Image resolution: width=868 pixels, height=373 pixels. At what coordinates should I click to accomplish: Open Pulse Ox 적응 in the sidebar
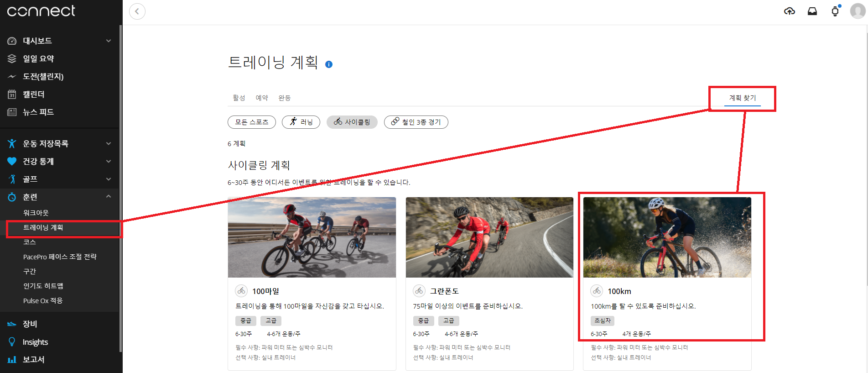[43, 300]
